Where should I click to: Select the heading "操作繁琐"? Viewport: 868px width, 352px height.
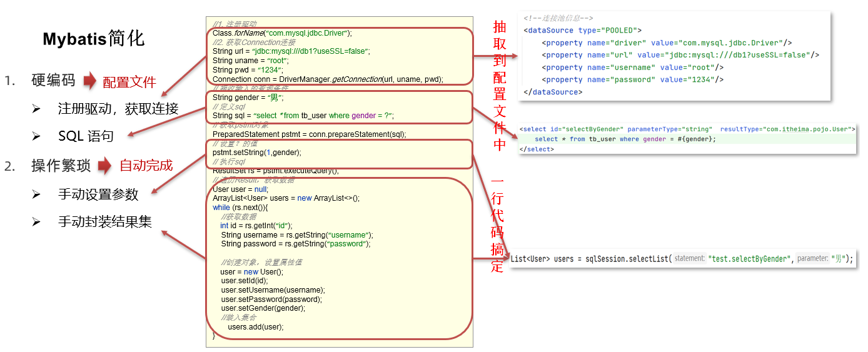pyautogui.click(x=61, y=166)
